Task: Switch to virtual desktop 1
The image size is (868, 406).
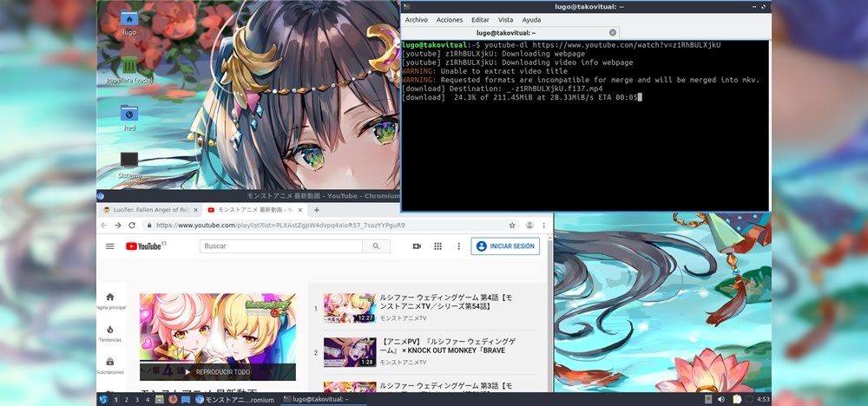Action: pos(115,399)
